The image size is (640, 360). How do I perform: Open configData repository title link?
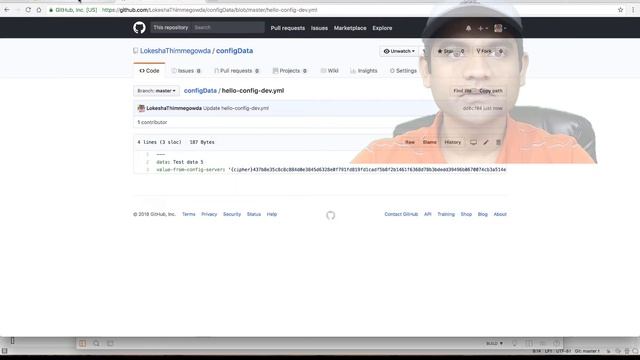click(x=234, y=51)
